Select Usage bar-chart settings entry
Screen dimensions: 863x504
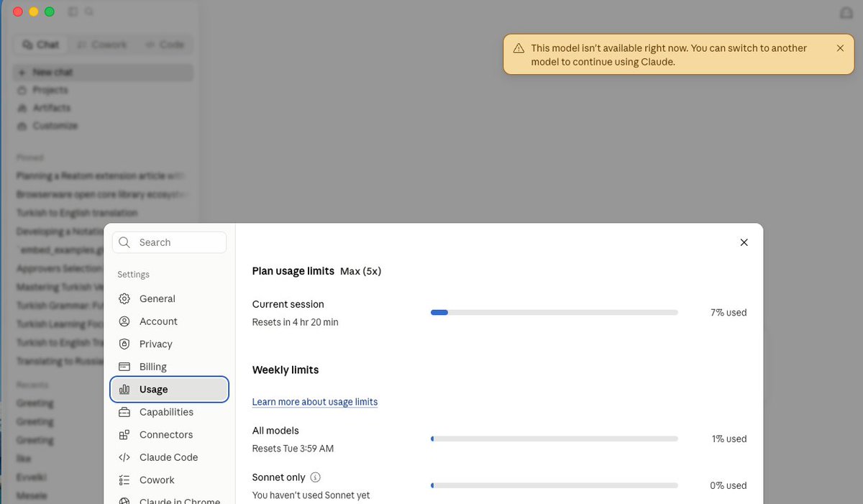(x=170, y=389)
